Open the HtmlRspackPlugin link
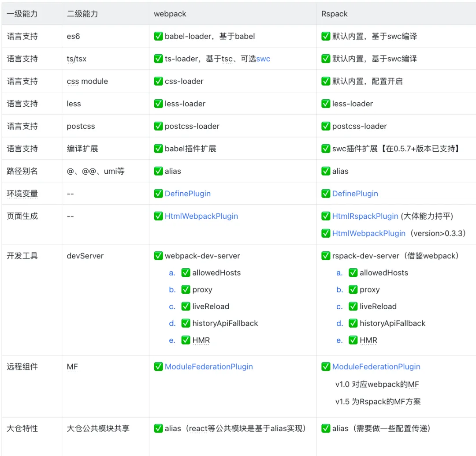This screenshot has height=456, width=476. pos(365,216)
